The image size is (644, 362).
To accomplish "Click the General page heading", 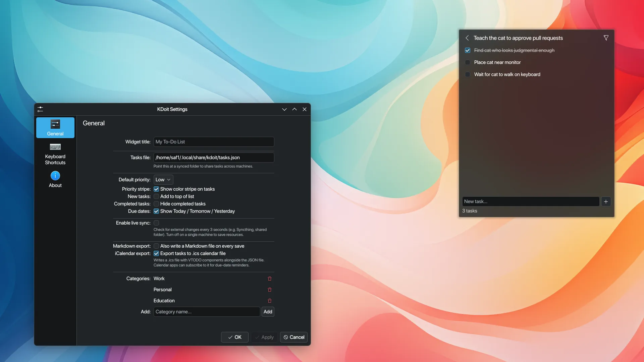I will 94,123.
